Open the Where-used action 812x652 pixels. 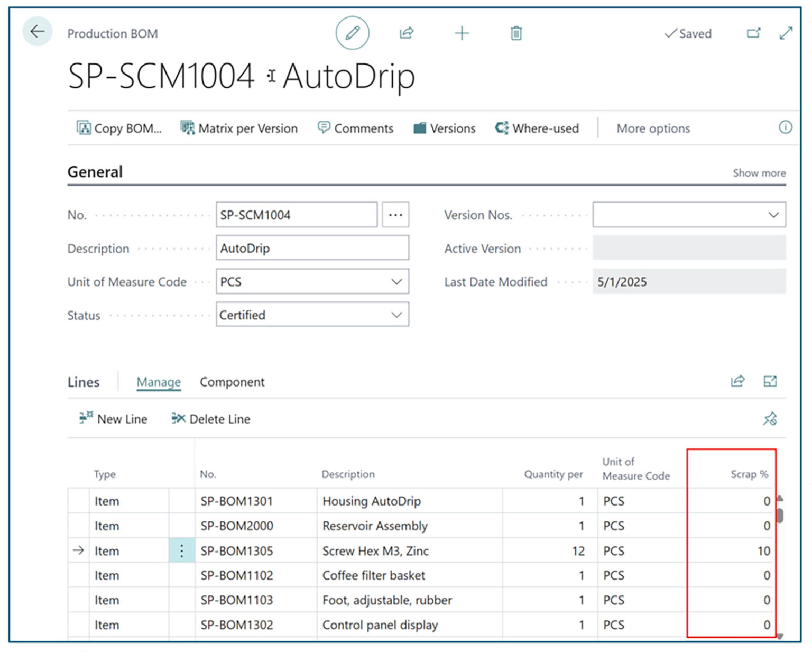[537, 128]
